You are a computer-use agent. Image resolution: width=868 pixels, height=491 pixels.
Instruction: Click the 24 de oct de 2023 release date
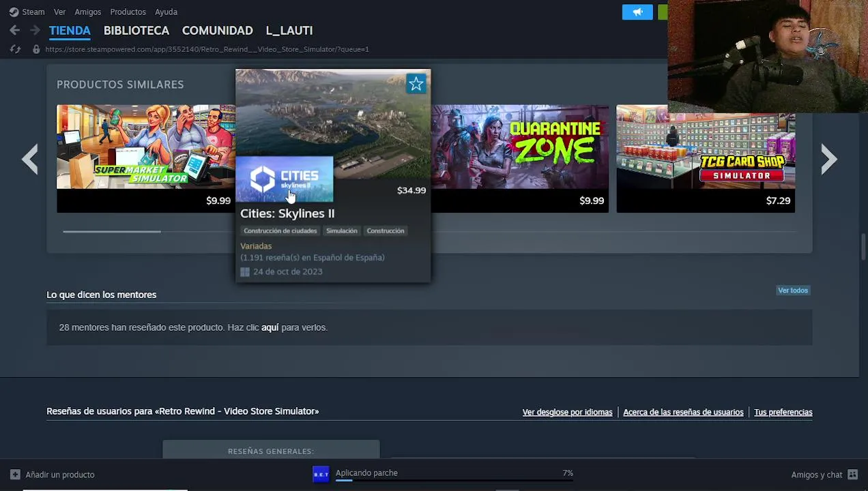(287, 271)
